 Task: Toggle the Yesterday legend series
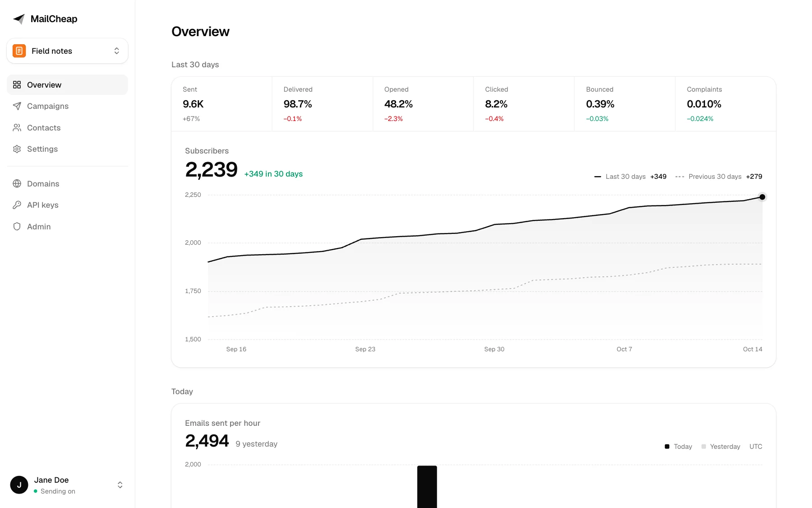point(720,447)
